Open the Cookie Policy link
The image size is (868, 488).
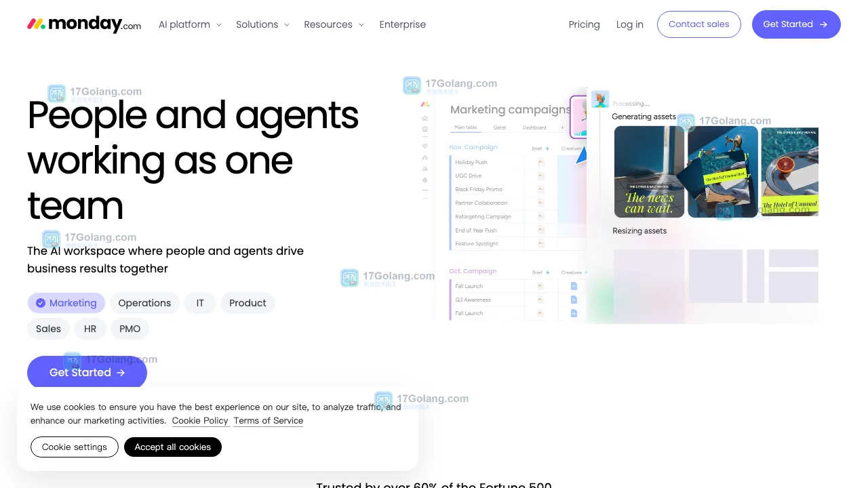click(200, 421)
